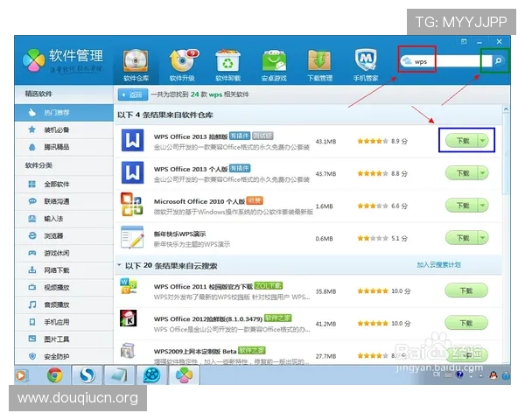Click the WPS Office 2013 抢鲜版 icon
The height and width of the screenshot is (420, 525).
[132, 140]
